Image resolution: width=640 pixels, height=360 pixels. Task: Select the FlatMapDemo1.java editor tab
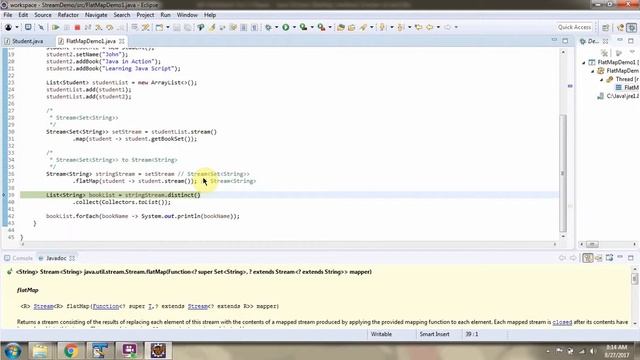click(91, 41)
